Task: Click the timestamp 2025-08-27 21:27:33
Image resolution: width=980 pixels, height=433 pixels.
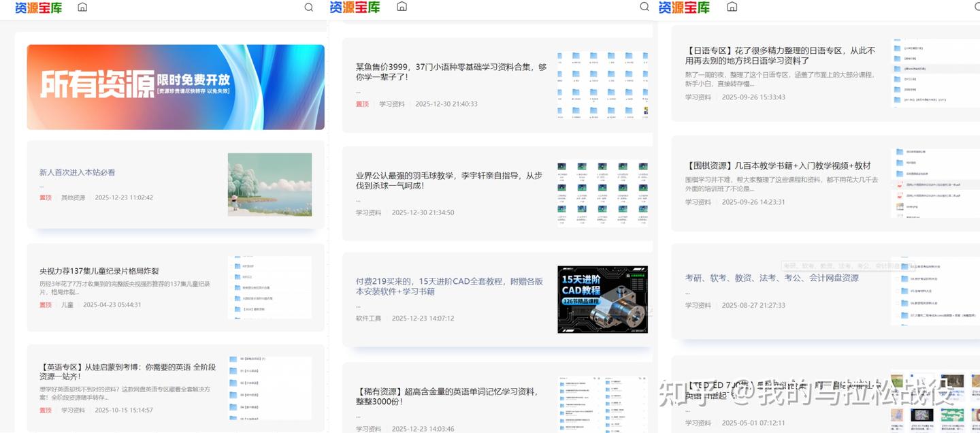Action: [x=753, y=305]
